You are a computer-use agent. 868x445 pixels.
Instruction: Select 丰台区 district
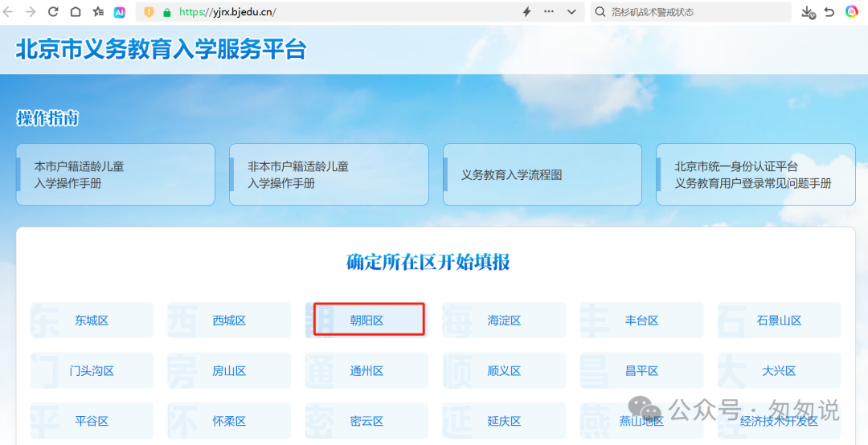click(x=641, y=320)
